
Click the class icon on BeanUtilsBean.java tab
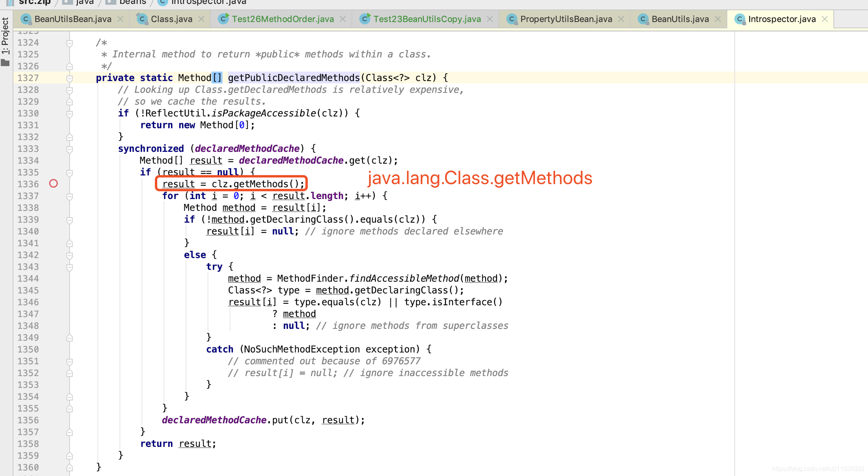tap(26, 18)
